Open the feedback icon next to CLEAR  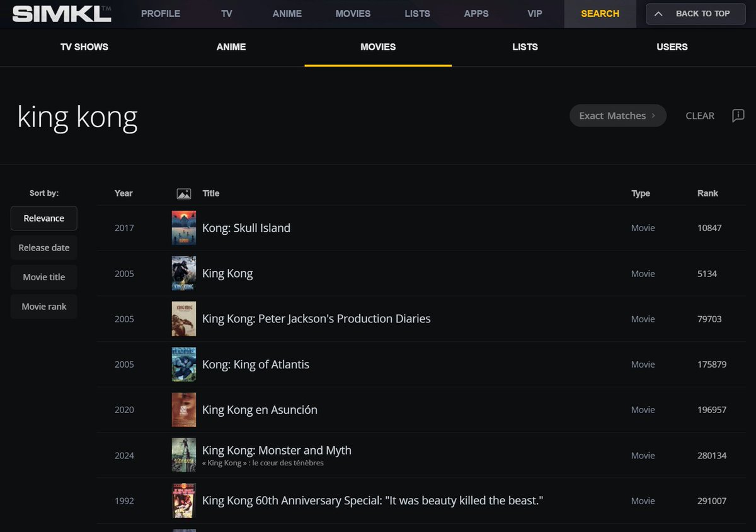pos(738,116)
